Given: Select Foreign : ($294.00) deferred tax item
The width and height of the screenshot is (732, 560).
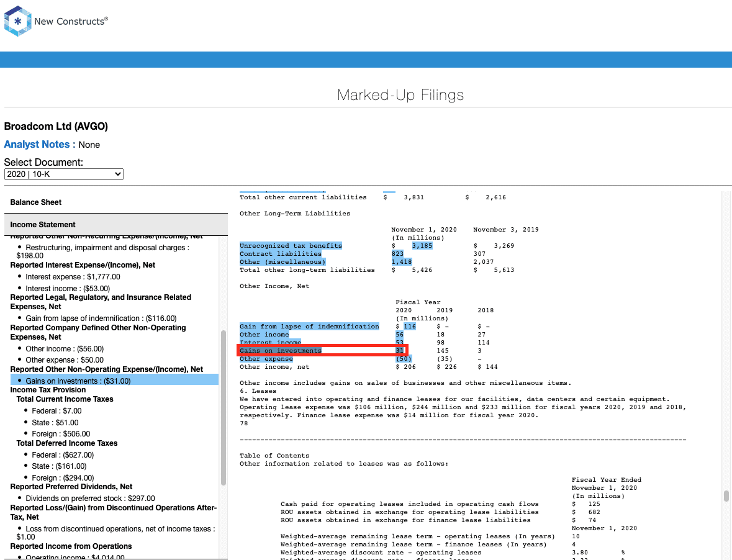Looking at the screenshot, I should [x=63, y=478].
